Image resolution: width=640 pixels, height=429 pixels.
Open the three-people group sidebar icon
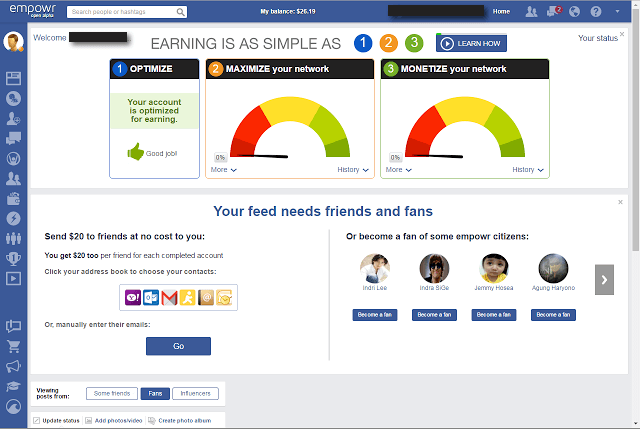point(13,238)
